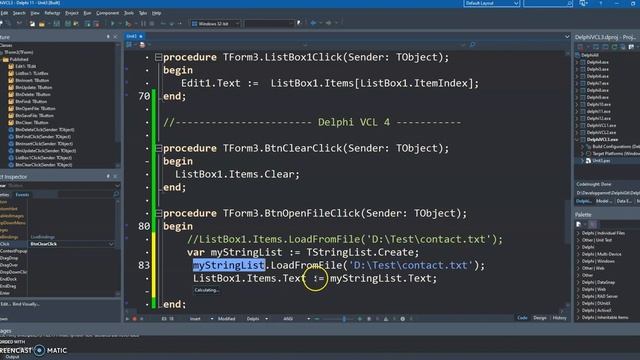Open the ANSI encoding dropdown
Screen dimensions: 640x360
click(308, 319)
